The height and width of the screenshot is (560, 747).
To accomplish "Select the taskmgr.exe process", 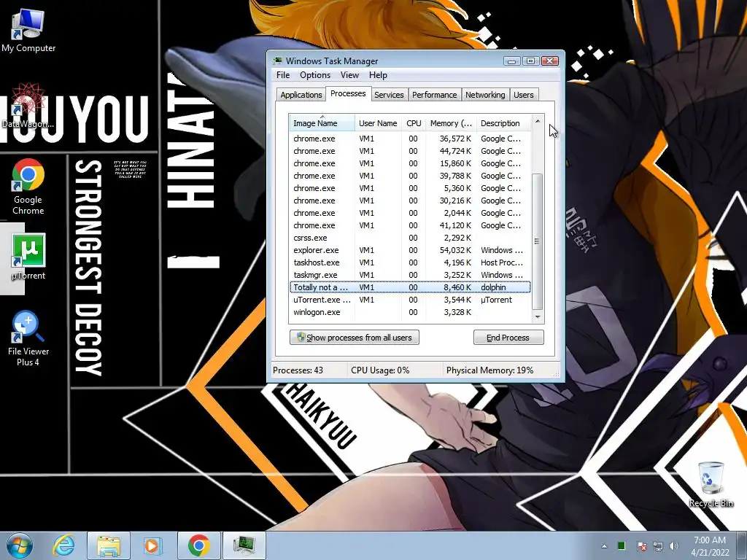I will 410,275.
